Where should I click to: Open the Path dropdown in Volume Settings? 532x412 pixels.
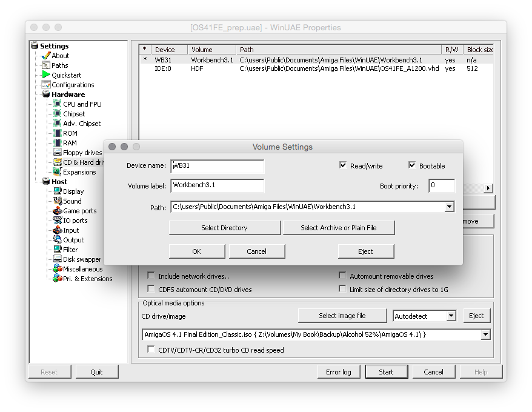[449, 207]
